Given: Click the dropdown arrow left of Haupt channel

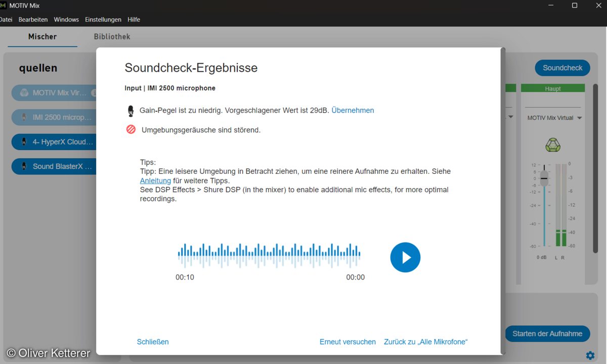Looking at the screenshot, I should (511, 117).
